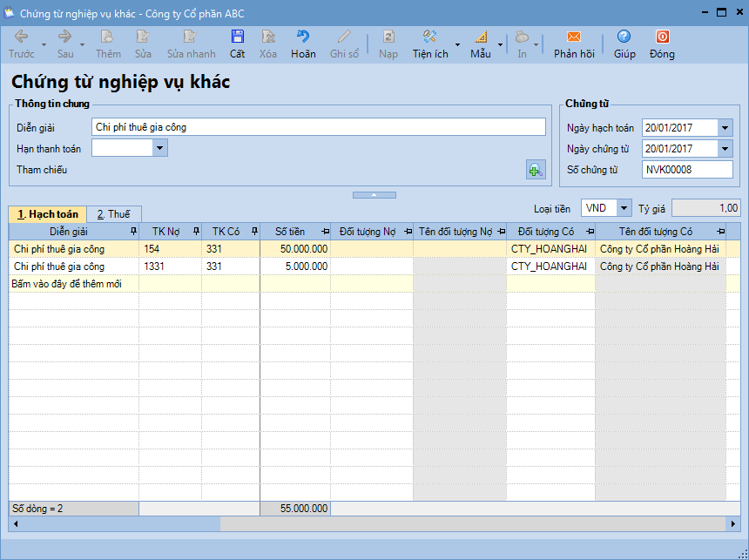
Task: Click the Hoãn undo icon
Action: (303, 37)
